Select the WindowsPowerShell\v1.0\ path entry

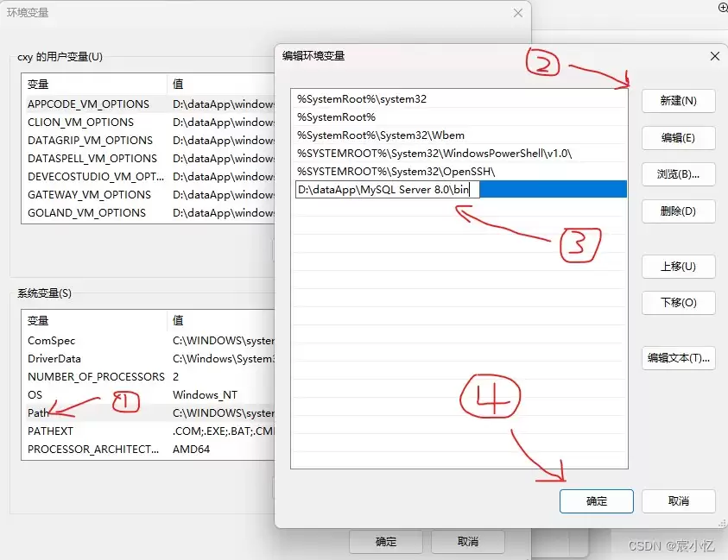pos(459,153)
